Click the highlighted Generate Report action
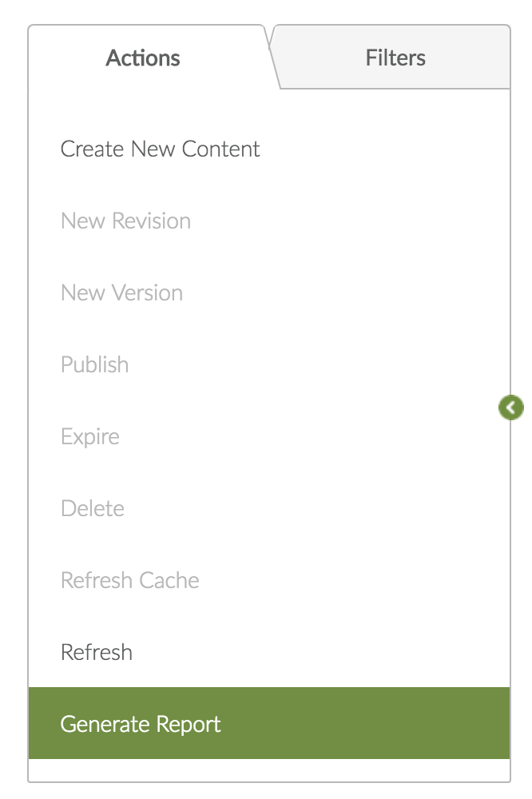 (x=141, y=725)
